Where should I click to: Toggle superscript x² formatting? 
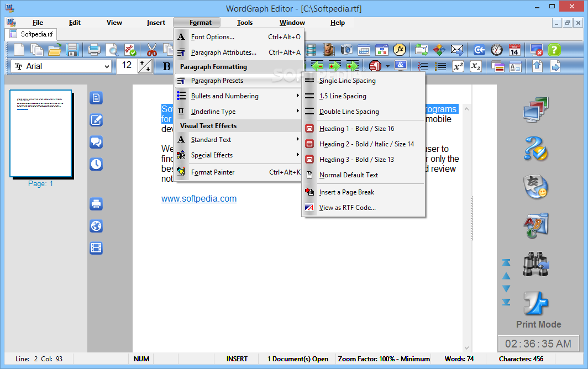click(458, 66)
